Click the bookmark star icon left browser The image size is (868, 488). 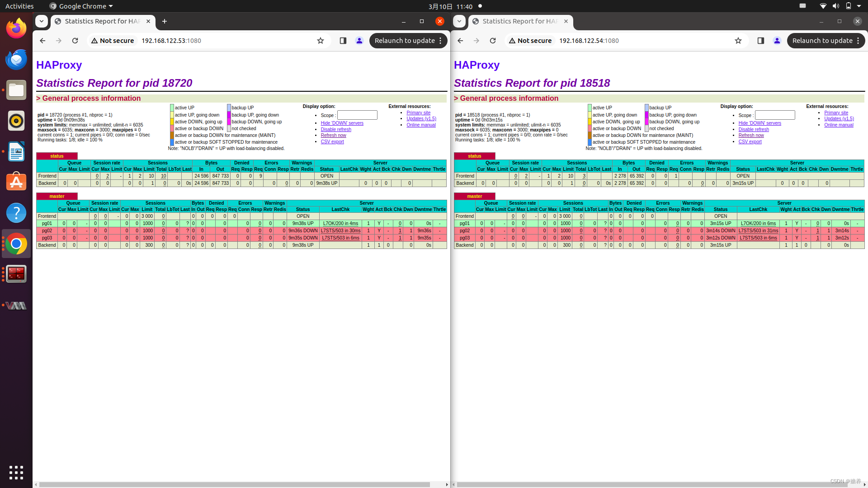point(320,41)
